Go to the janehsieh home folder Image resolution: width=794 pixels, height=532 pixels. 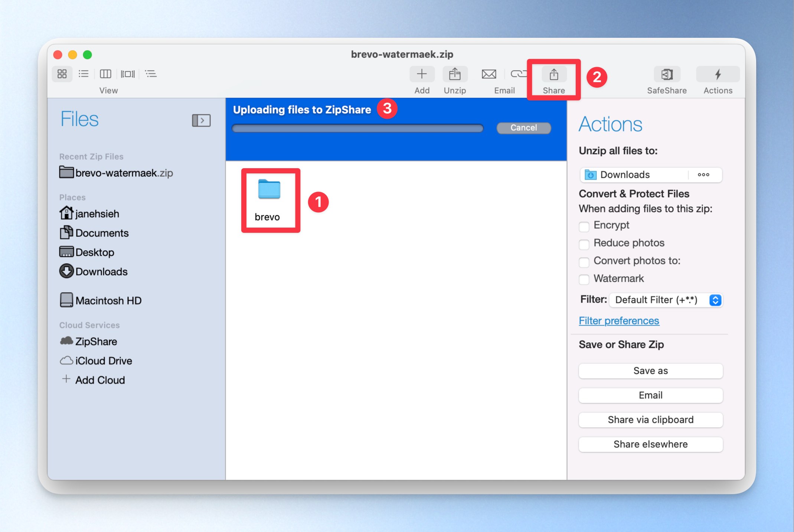tap(89, 213)
